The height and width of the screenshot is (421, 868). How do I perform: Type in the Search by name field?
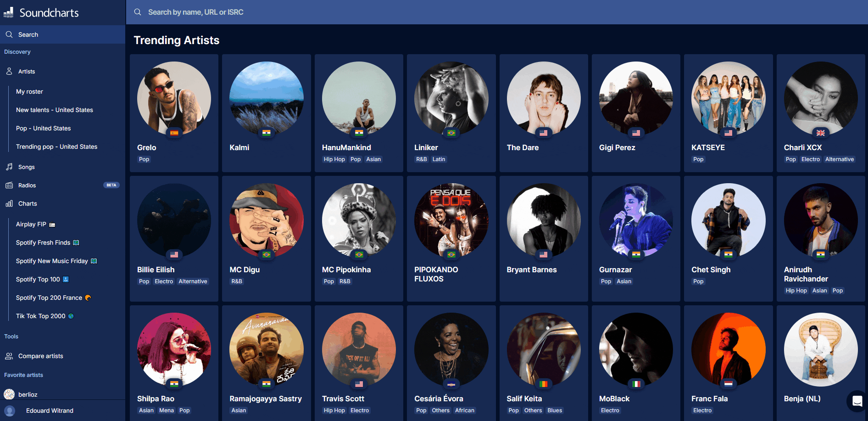tap(321, 12)
